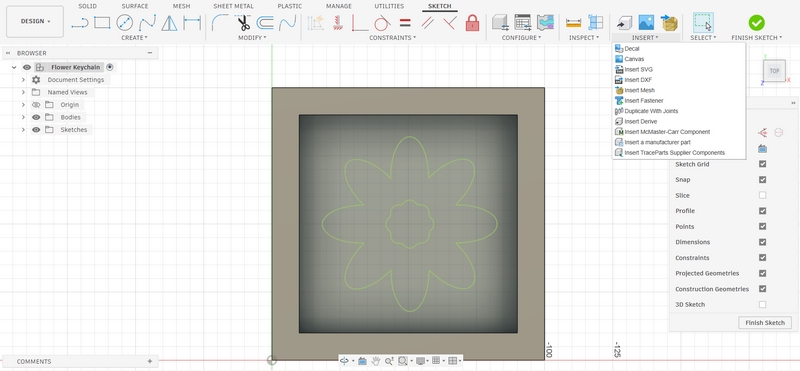This screenshot has height=371, width=800.
Task: Select the Fit Point Spline tool
Action: coord(147,23)
